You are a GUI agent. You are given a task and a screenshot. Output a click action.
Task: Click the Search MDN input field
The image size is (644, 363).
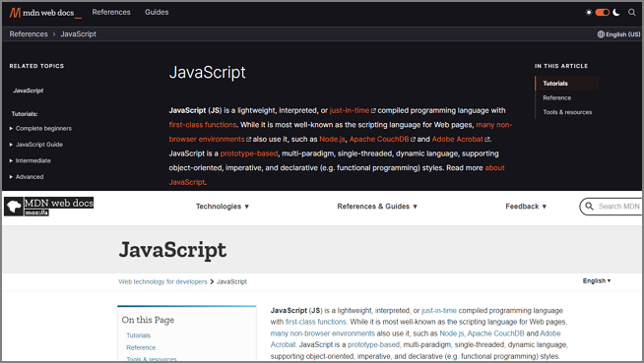pos(612,207)
